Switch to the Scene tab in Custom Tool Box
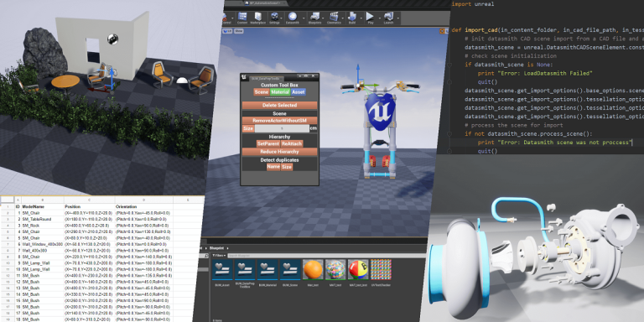Viewport: 644px width, 322px height. pos(262,92)
